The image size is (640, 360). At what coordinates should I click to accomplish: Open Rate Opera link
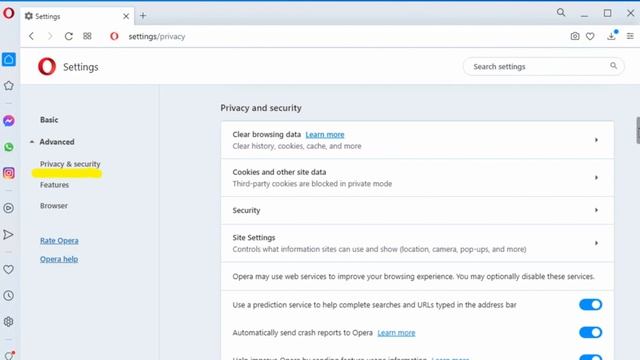59,241
